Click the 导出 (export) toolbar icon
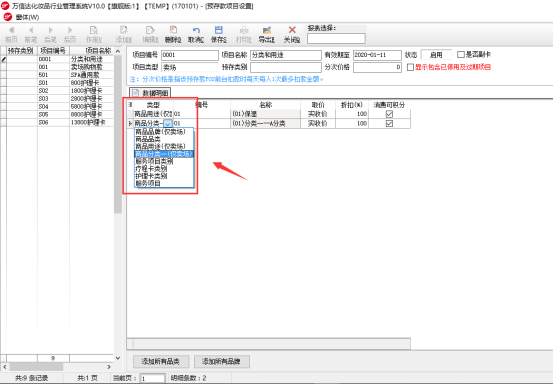 point(267,30)
